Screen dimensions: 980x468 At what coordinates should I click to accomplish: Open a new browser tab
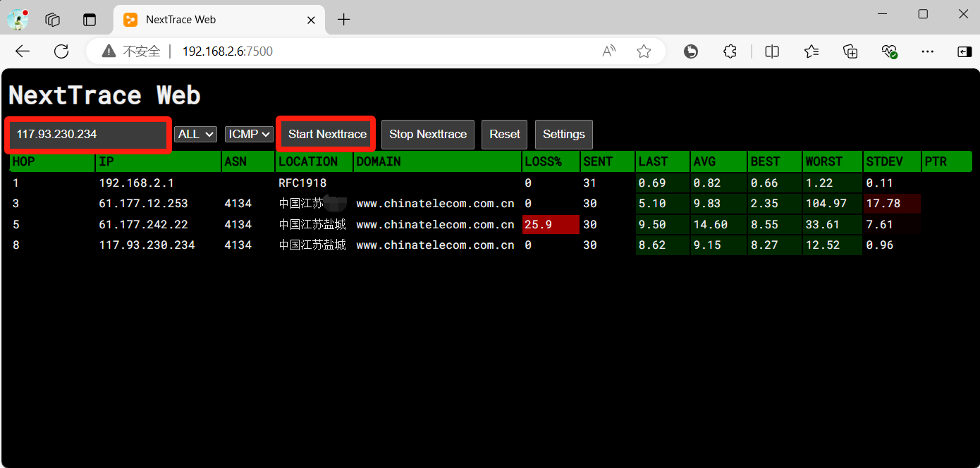[343, 20]
